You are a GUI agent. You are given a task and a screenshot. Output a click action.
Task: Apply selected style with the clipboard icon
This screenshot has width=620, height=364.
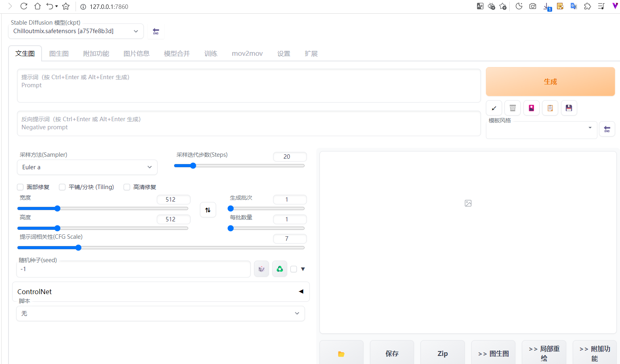tap(550, 108)
